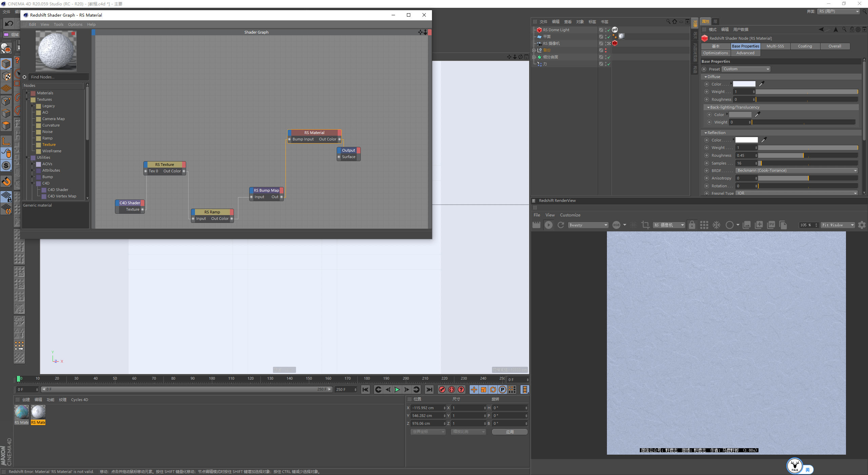Open the Tools menu in Shader Graph
The height and width of the screenshot is (475, 868).
(58, 24)
